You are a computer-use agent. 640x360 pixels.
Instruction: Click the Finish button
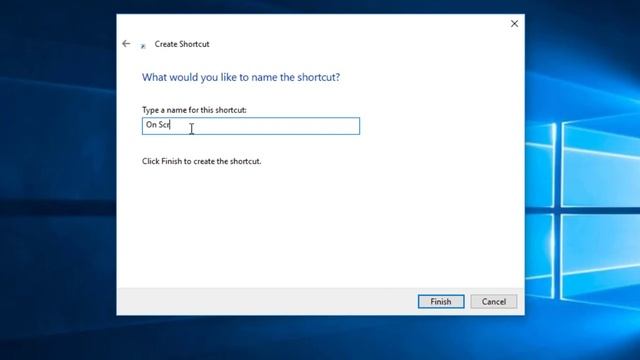tap(441, 302)
